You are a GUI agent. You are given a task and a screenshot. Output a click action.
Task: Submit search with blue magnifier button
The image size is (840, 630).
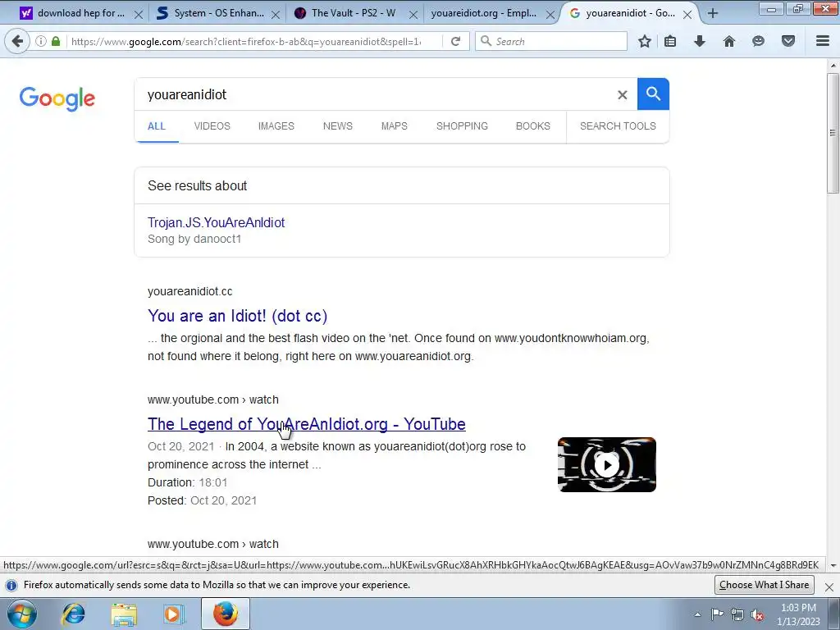(653, 94)
